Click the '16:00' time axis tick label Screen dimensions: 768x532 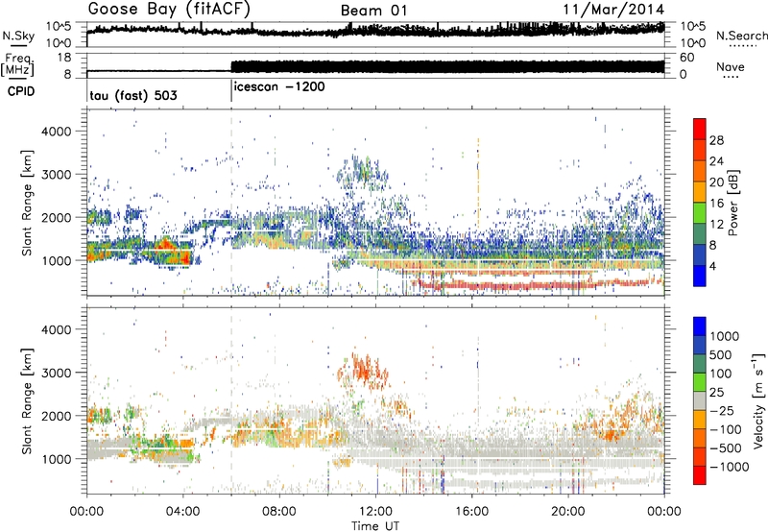pyautogui.click(x=471, y=512)
